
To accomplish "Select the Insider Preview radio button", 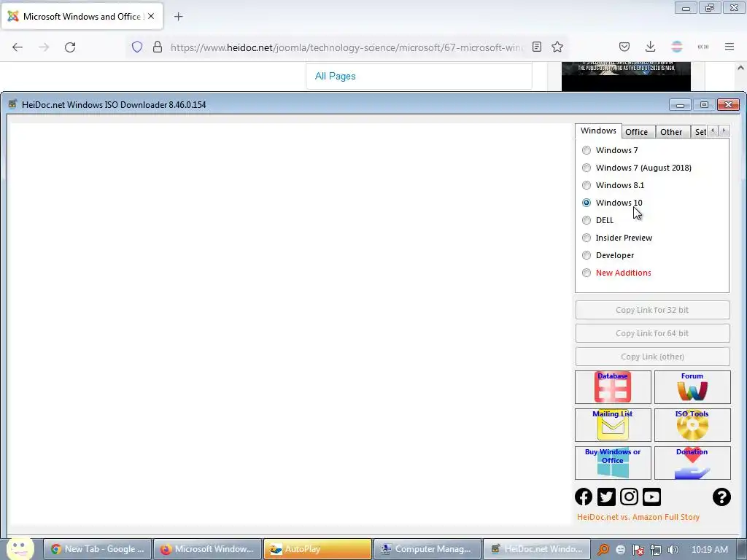I will point(587,238).
